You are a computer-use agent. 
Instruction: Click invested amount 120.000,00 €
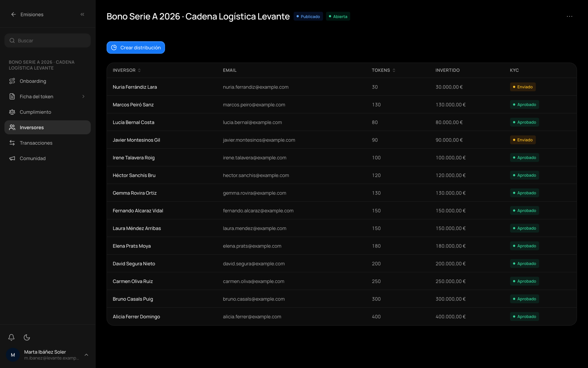tap(450, 175)
